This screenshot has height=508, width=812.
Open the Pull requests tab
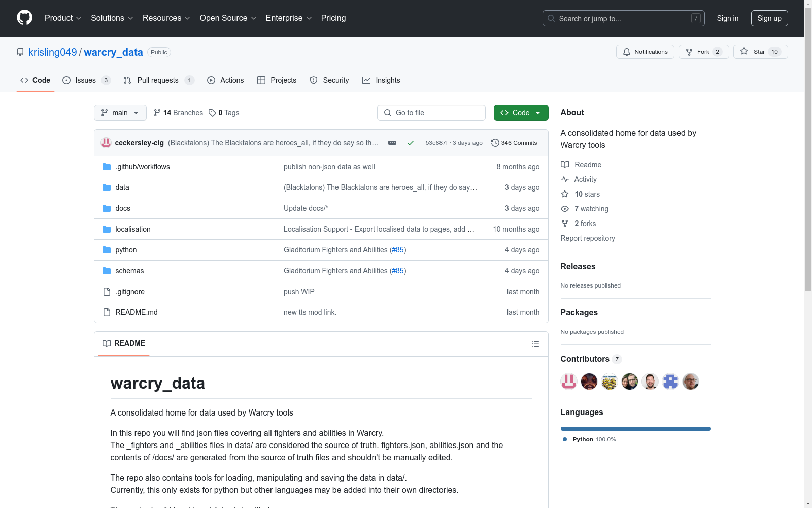pos(158,80)
